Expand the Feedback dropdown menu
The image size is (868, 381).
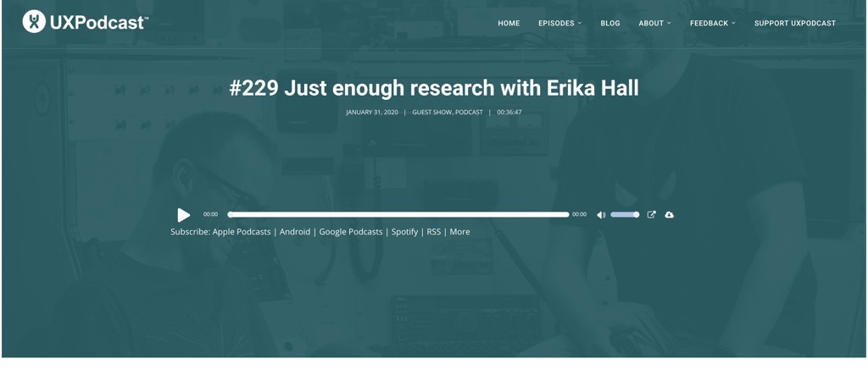click(x=712, y=24)
